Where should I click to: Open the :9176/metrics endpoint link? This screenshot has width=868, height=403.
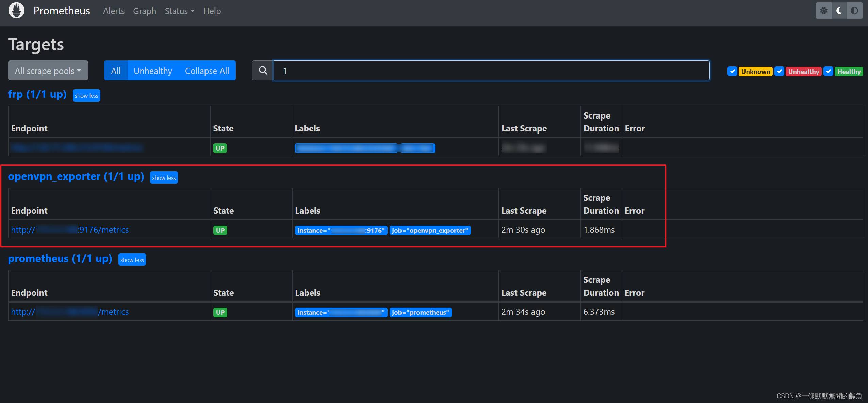click(70, 230)
